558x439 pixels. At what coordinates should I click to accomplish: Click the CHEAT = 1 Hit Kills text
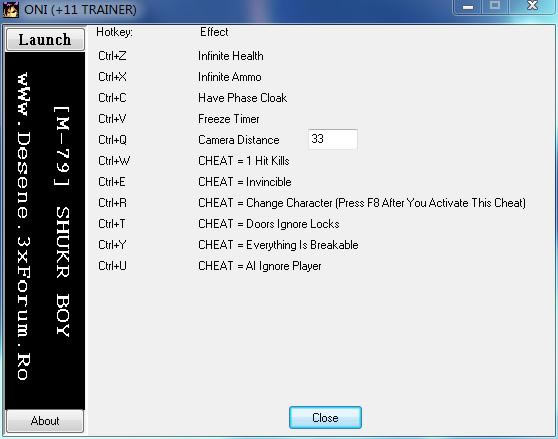pos(244,161)
